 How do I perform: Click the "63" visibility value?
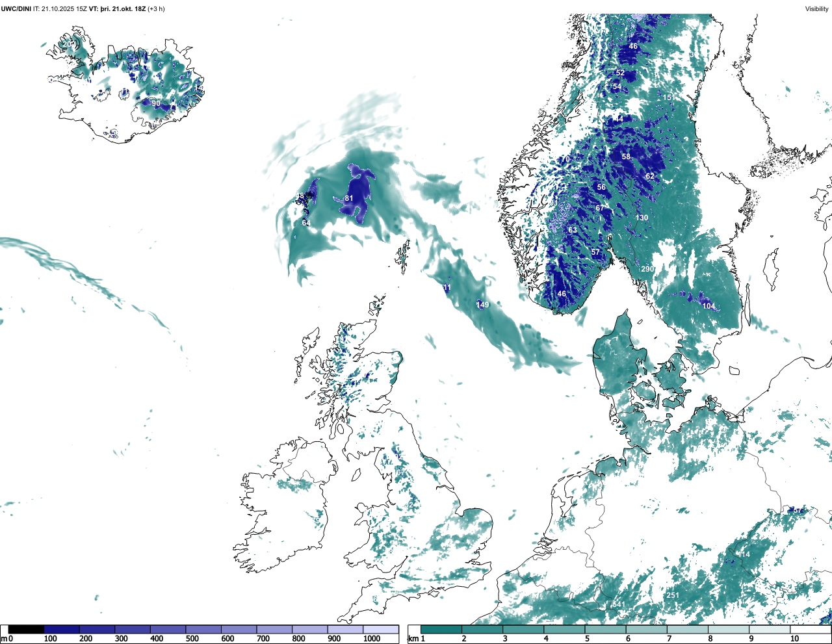point(573,230)
